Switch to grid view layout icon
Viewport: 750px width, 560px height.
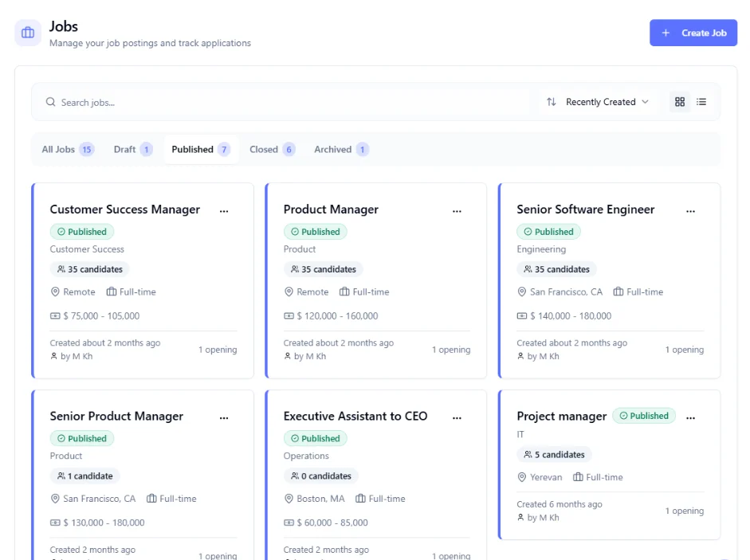click(680, 102)
